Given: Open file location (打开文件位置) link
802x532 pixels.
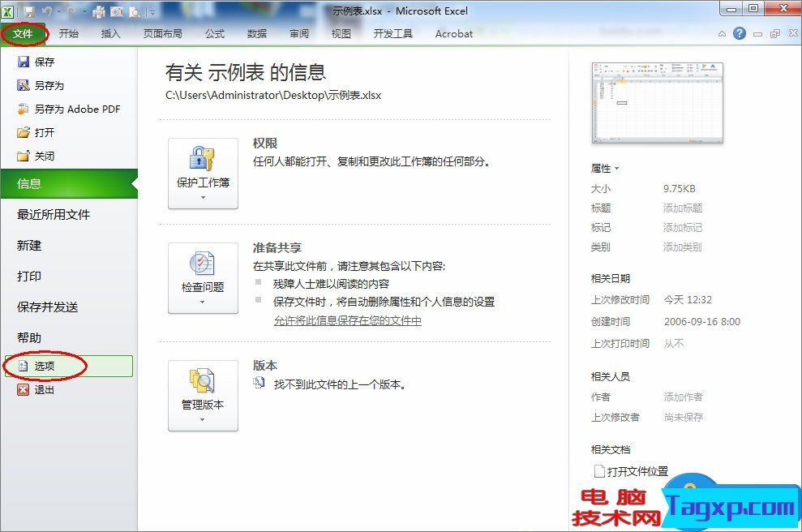Looking at the screenshot, I should (x=632, y=471).
